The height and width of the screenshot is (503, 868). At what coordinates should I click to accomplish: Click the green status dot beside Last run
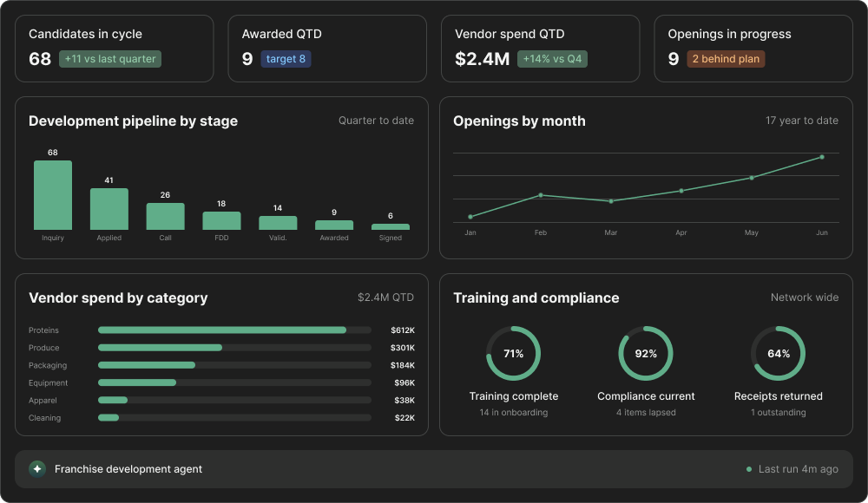(x=749, y=469)
